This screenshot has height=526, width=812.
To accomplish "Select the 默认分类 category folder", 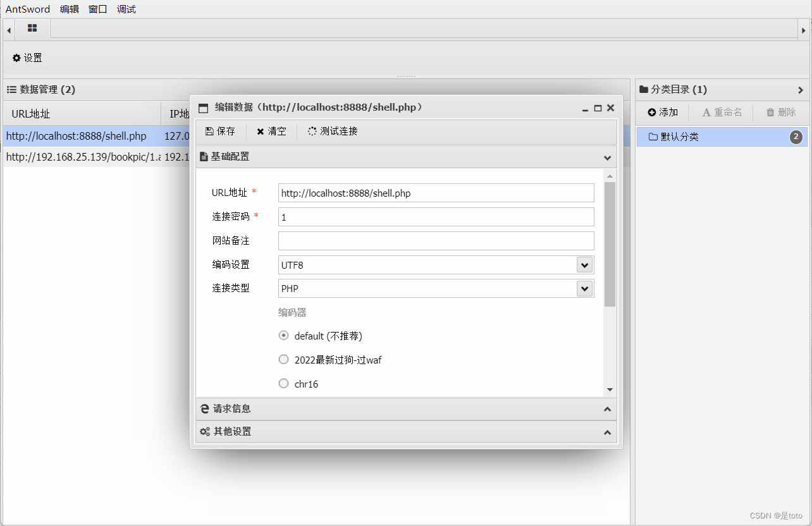I will [722, 137].
